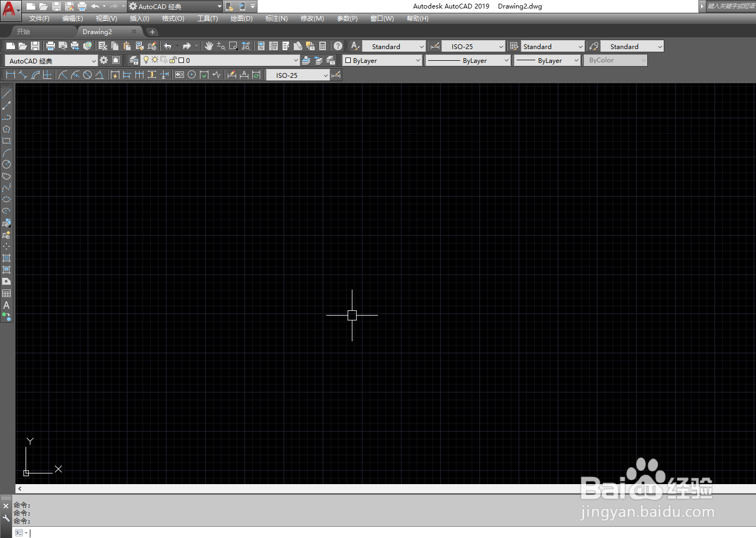Screen dimensions: 756x538
Task: Click the Plot printer icon in standard toolbar
Action: pos(51,46)
